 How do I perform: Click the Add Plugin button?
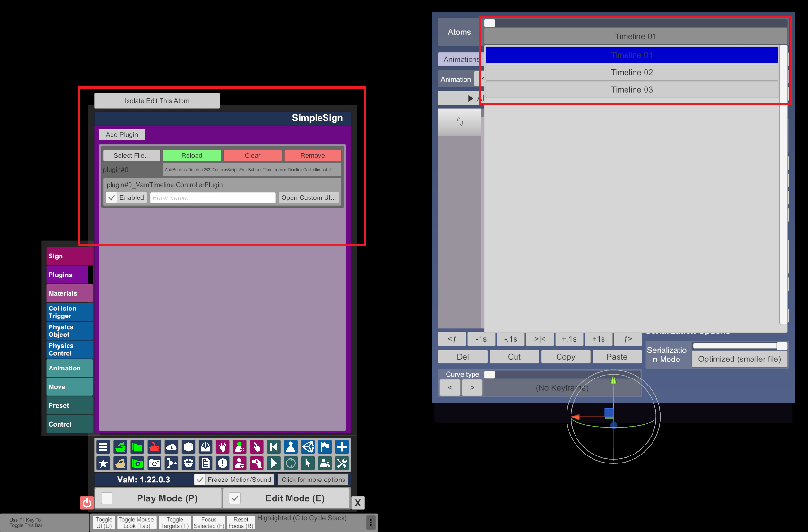click(x=122, y=135)
